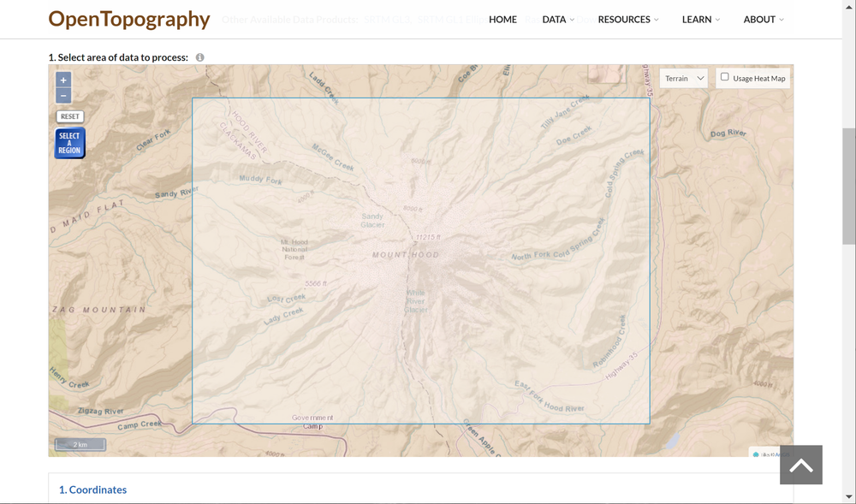Image resolution: width=856 pixels, height=504 pixels.
Task: Click the Mt. Hood National Forest label
Action: [x=294, y=249]
